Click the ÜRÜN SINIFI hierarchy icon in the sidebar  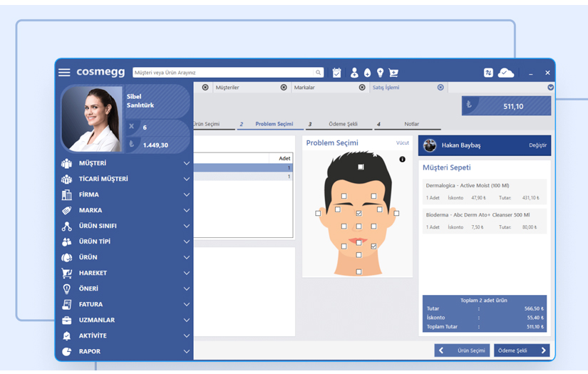[67, 226]
